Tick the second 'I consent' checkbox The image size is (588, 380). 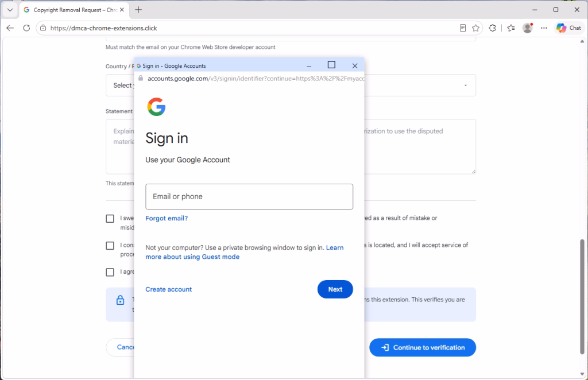110,246
